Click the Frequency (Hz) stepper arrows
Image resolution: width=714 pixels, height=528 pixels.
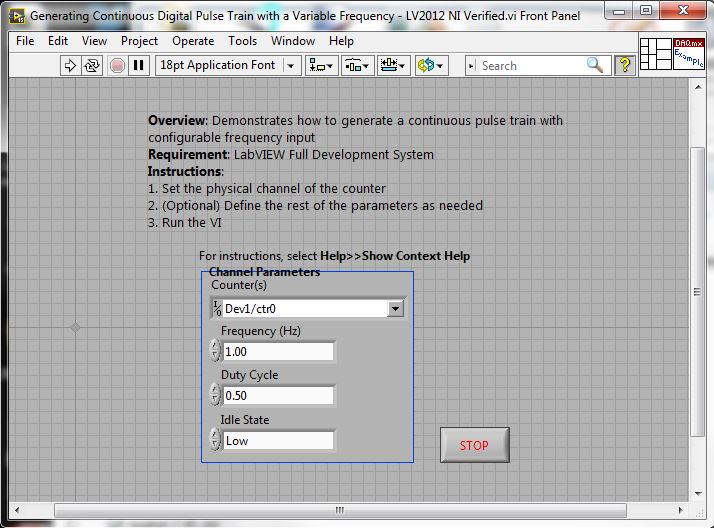[215, 351]
